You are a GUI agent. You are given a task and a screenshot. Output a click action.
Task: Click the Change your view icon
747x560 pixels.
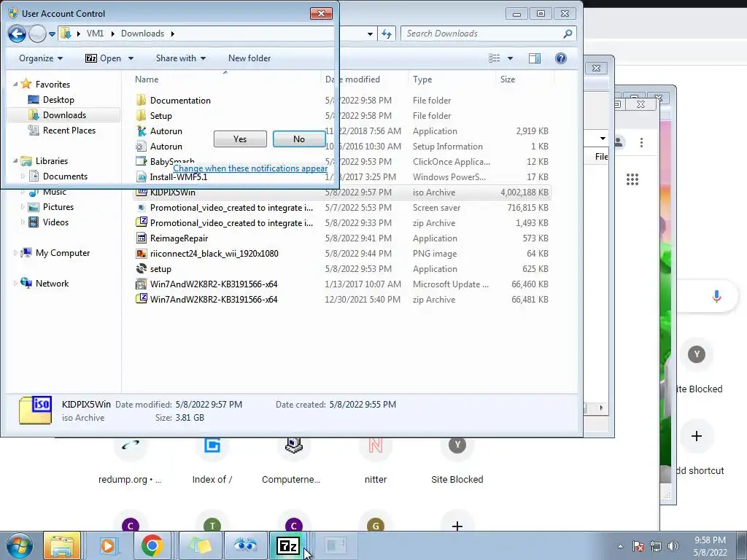click(x=495, y=58)
